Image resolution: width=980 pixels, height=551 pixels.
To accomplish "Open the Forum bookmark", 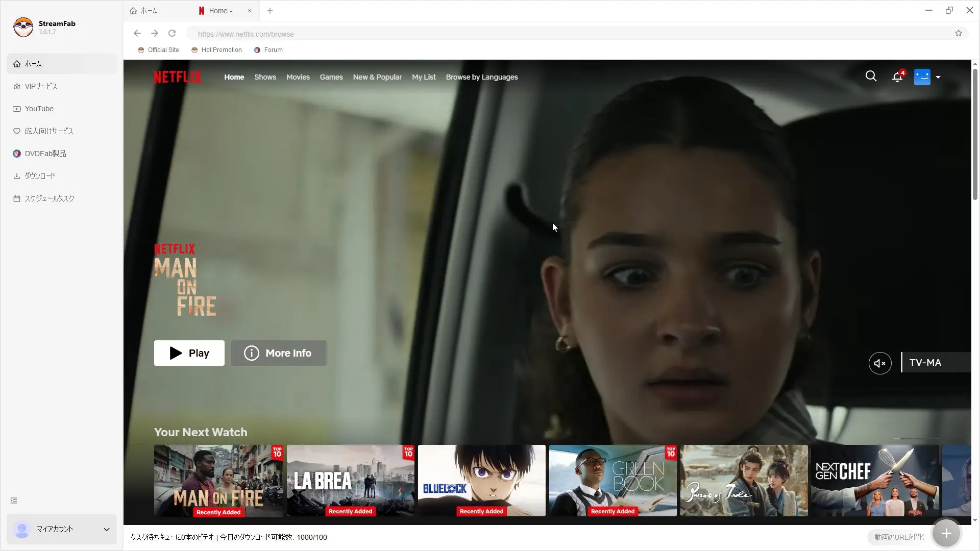I will 268,50.
